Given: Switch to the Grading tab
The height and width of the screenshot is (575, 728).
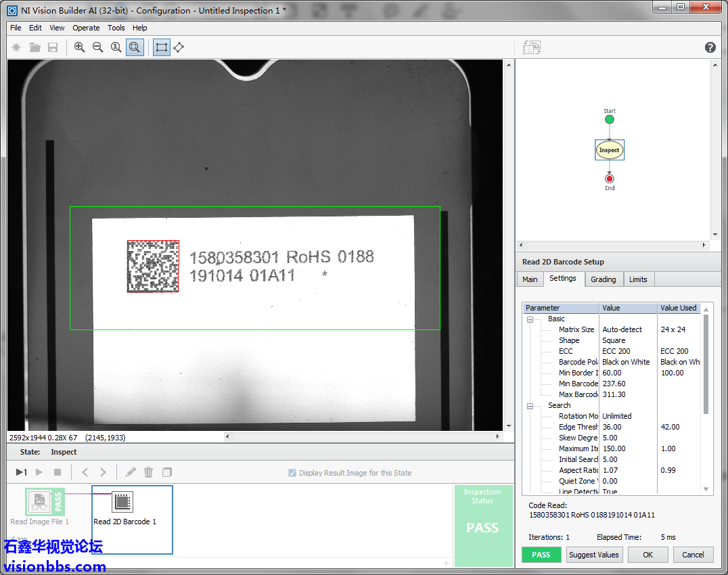Looking at the screenshot, I should (x=603, y=279).
